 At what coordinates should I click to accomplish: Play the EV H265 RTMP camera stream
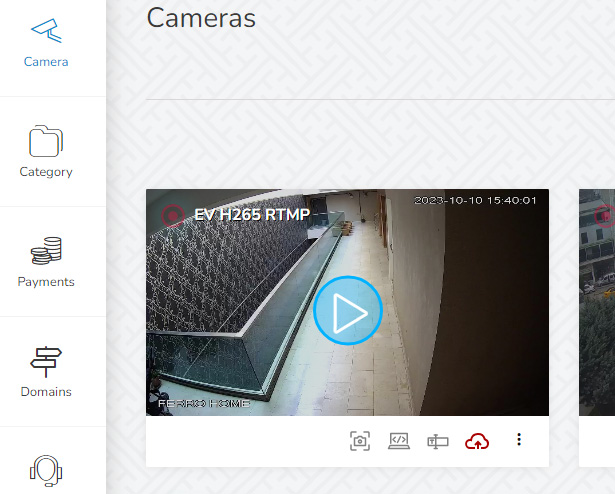pos(348,310)
